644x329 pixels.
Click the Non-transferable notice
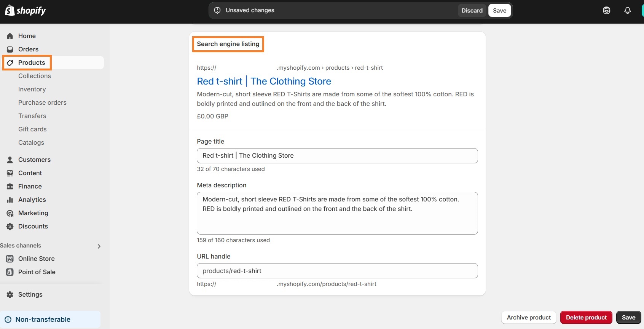[x=50, y=319]
